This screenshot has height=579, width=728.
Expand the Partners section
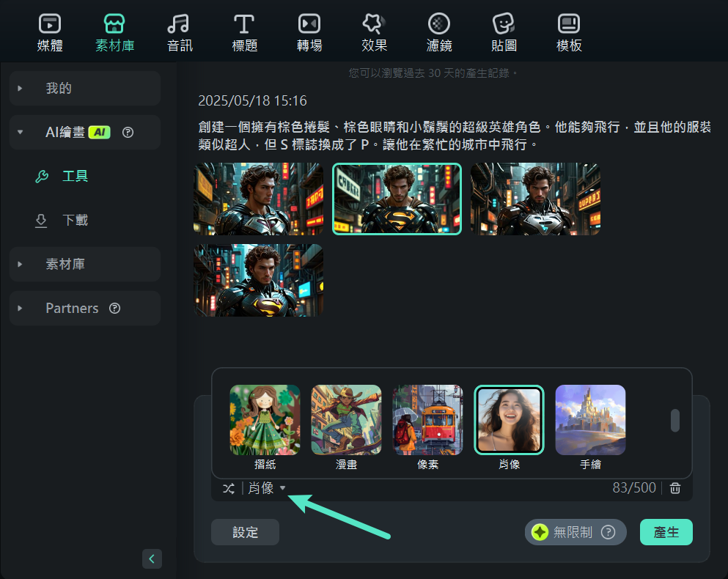[85, 309]
